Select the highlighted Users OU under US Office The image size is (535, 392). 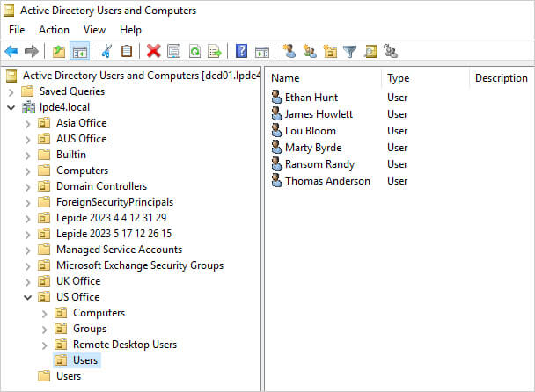(85, 360)
